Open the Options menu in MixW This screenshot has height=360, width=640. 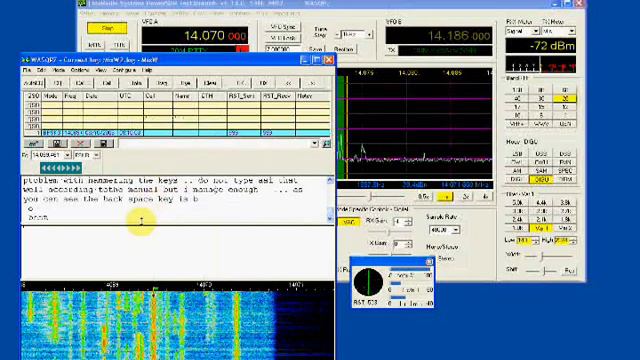tap(80, 70)
